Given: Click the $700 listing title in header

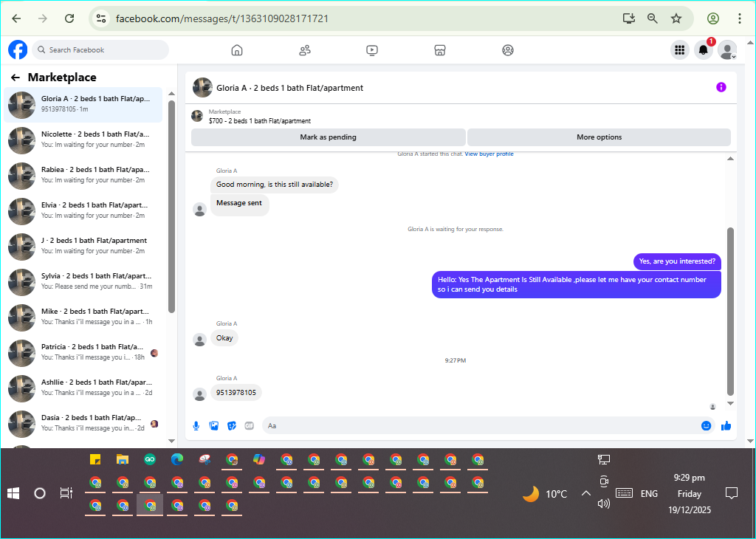Looking at the screenshot, I should coord(260,121).
